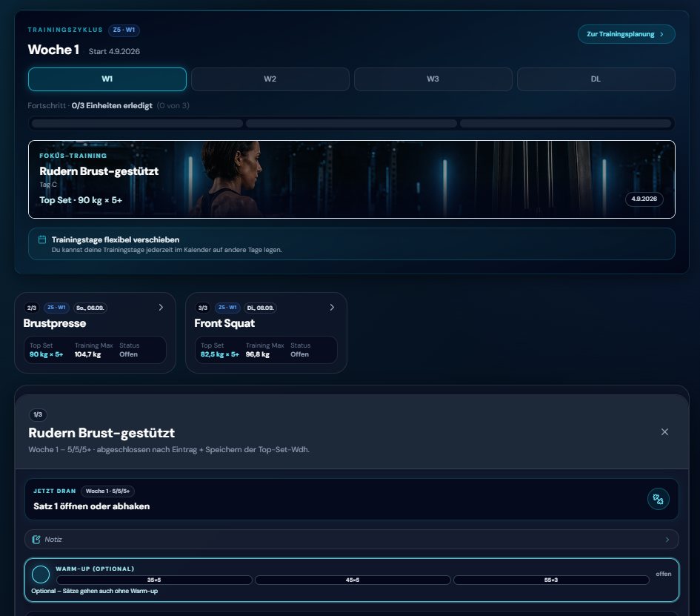Click the 4.9.2026 date badge on the banner

[644, 199]
